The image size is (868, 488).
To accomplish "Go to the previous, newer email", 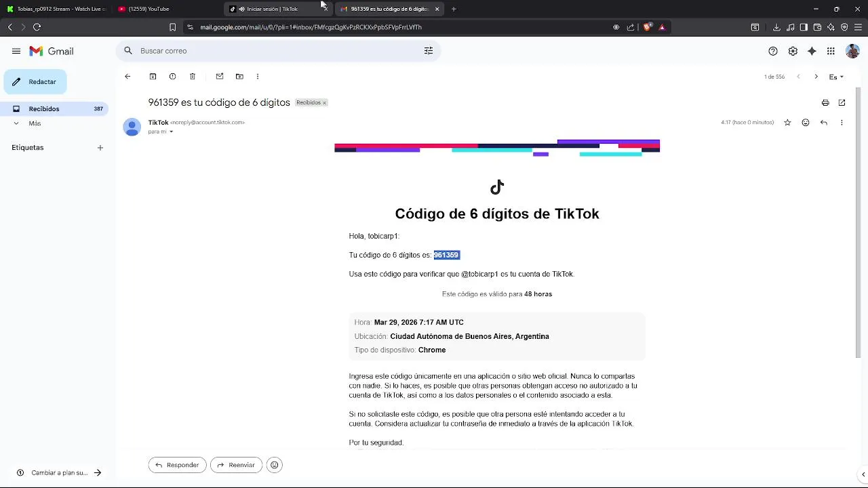I will tap(798, 77).
